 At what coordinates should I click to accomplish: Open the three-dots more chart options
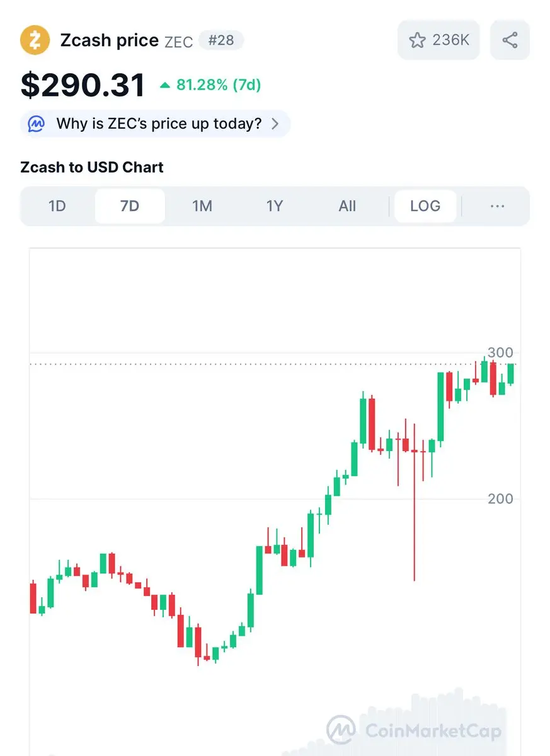[497, 206]
